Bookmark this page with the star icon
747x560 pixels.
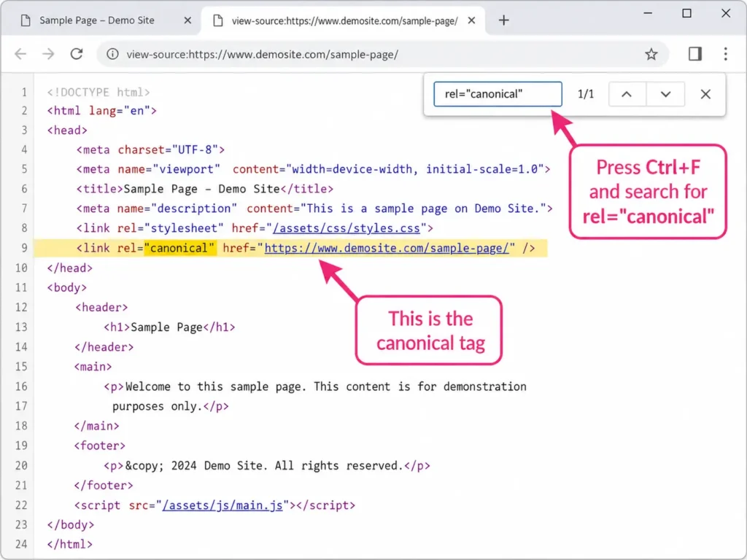(x=651, y=54)
